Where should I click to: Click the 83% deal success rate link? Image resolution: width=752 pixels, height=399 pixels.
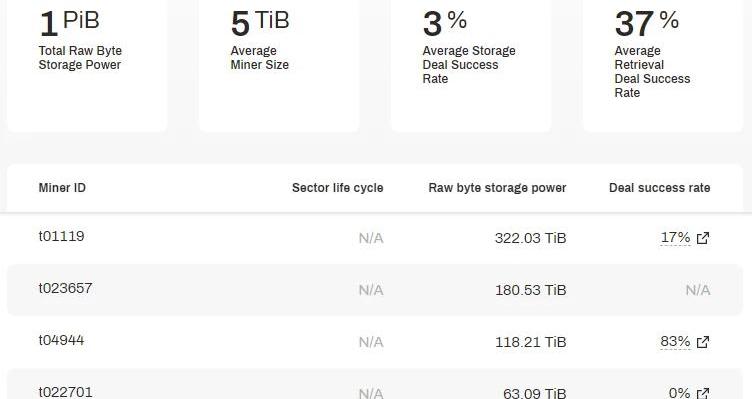point(675,341)
